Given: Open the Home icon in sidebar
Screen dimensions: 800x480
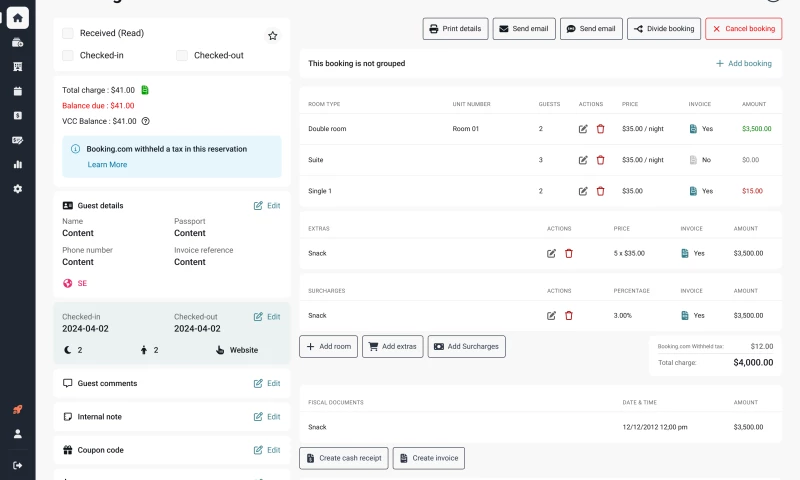Looking at the screenshot, I should click(18, 18).
